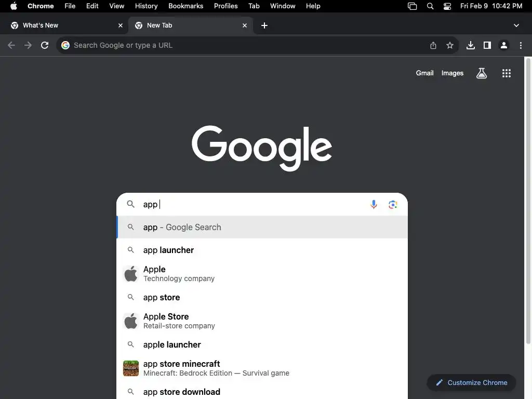Open the Chrome app menu
532x399 pixels.
click(x=41, y=6)
